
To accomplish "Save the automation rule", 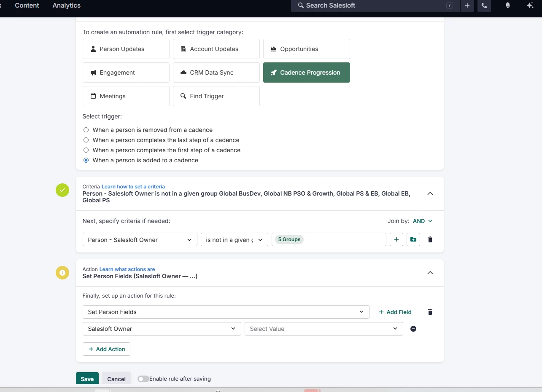I will [x=87, y=379].
